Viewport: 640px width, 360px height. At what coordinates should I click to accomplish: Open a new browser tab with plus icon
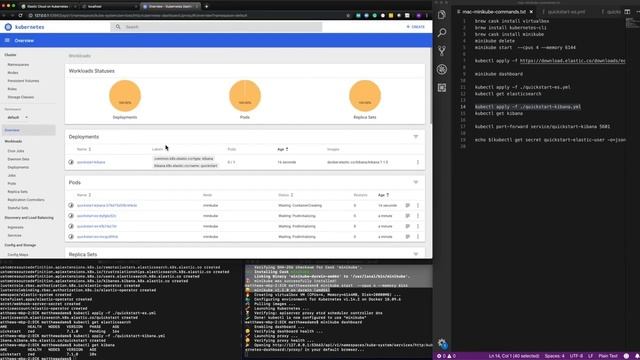point(207,7)
